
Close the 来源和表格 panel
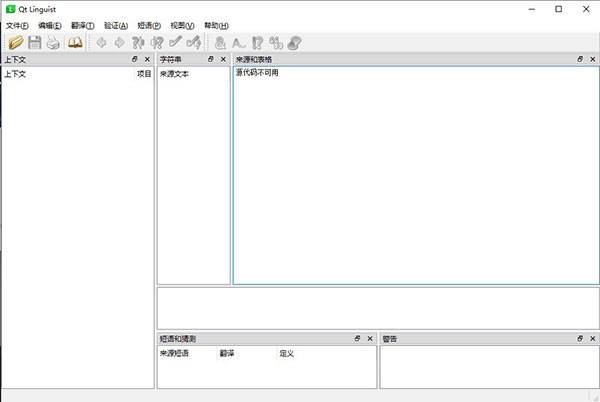tap(593, 59)
